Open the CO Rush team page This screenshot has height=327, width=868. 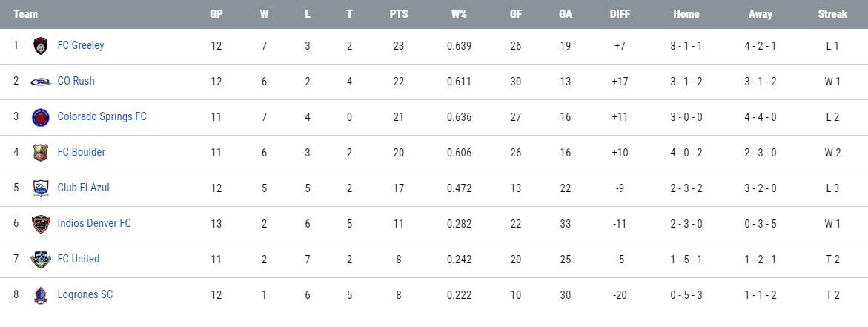(76, 81)
